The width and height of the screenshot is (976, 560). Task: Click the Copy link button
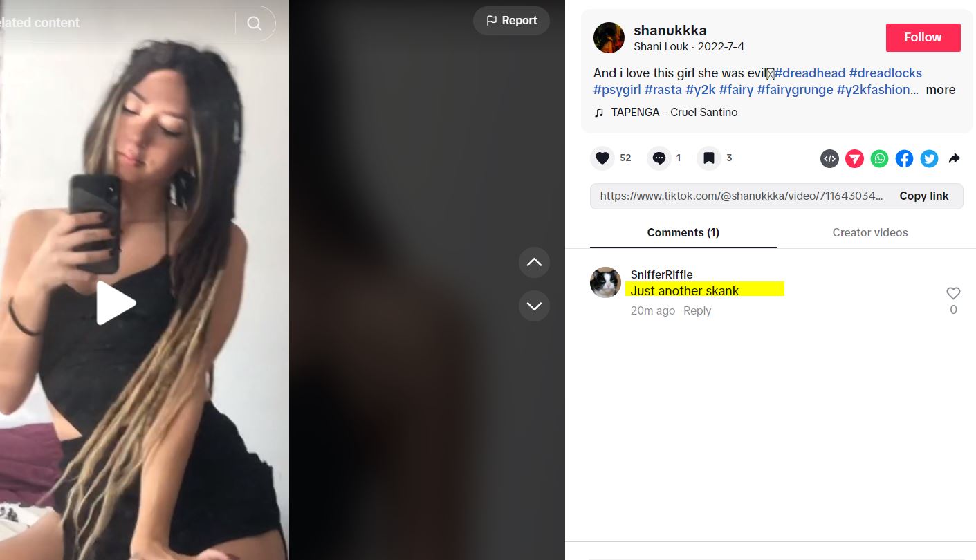(x=923, y=196)
